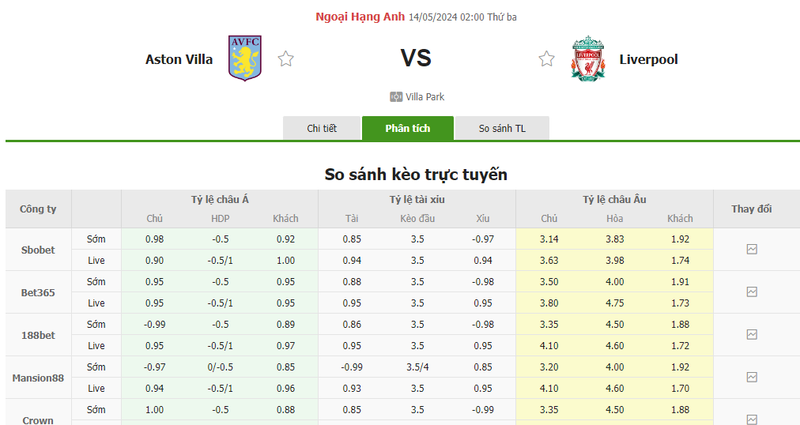The height and width of the screenshot is (425, 800).
Task: Click the Hòa subheader
Action: (x=614, y=218)
